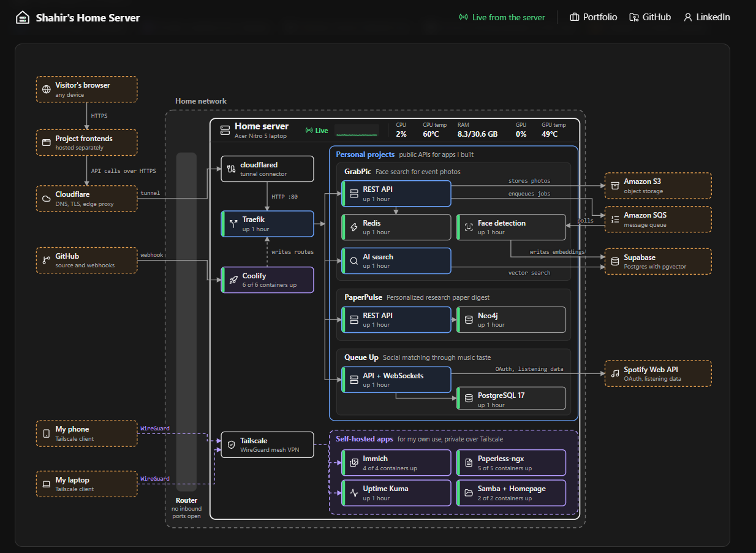This screenshot has width=756, height=553.
Task: Click the music note icon in Spotify Web API
Action: [614, 374]
